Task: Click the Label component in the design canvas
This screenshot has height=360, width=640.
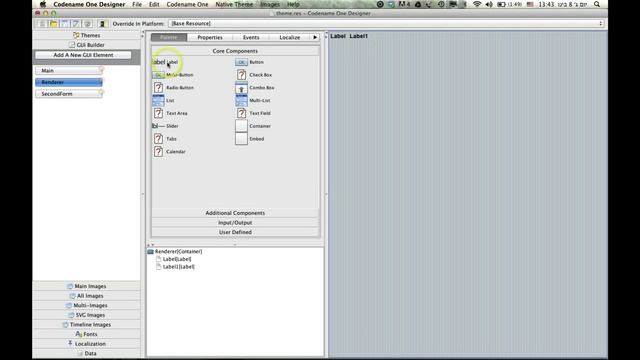Action: point(338,36)
